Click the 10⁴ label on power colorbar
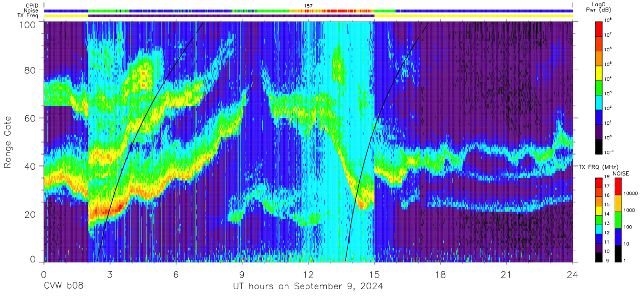Viewport: 644px width, 297px height. (x=608, y=79)
